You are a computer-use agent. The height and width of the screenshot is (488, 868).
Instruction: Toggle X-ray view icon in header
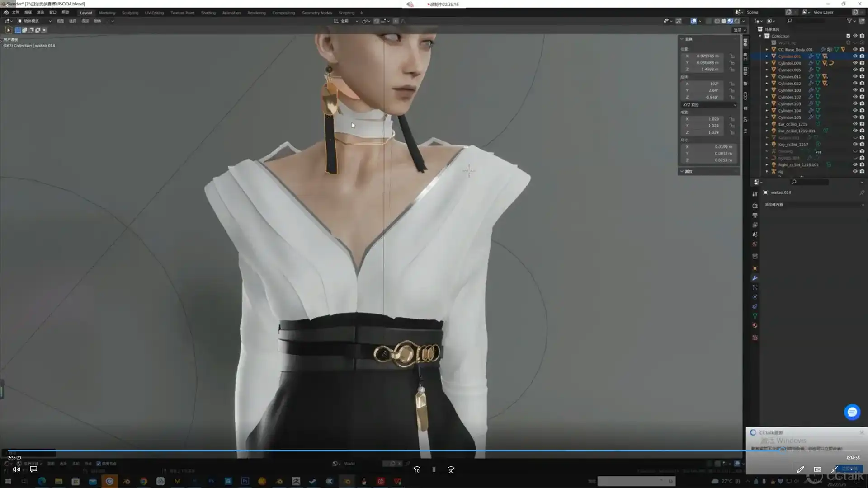coord(708,21)
